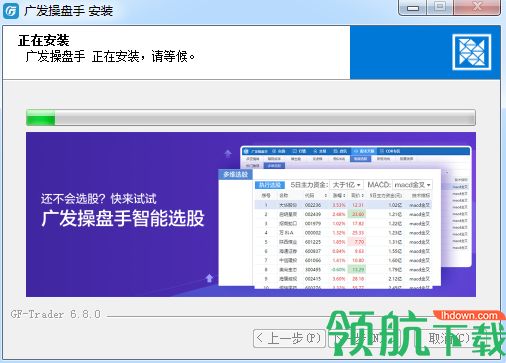Click the installer logo in blue header

[x=472, y=52]
